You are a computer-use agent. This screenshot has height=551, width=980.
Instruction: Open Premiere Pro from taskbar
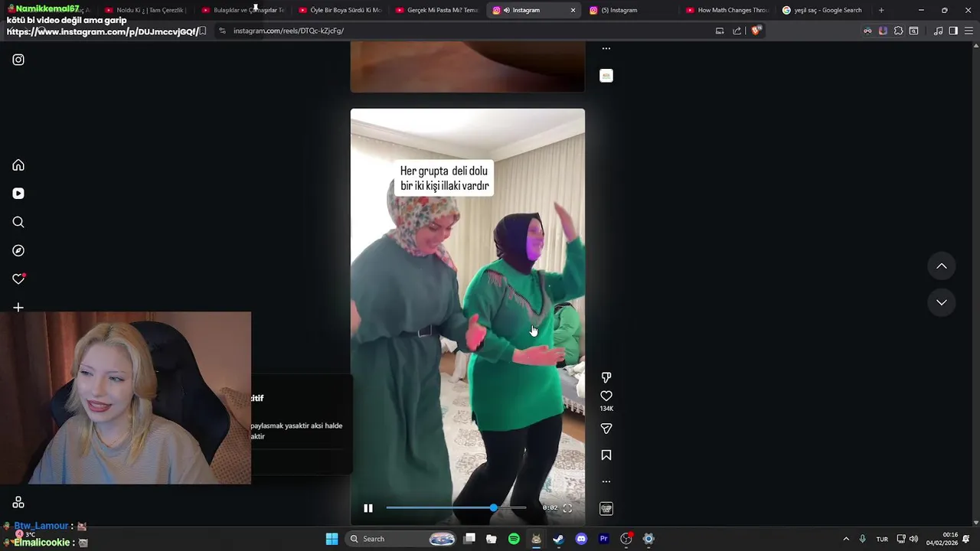(x=603, y=539)
